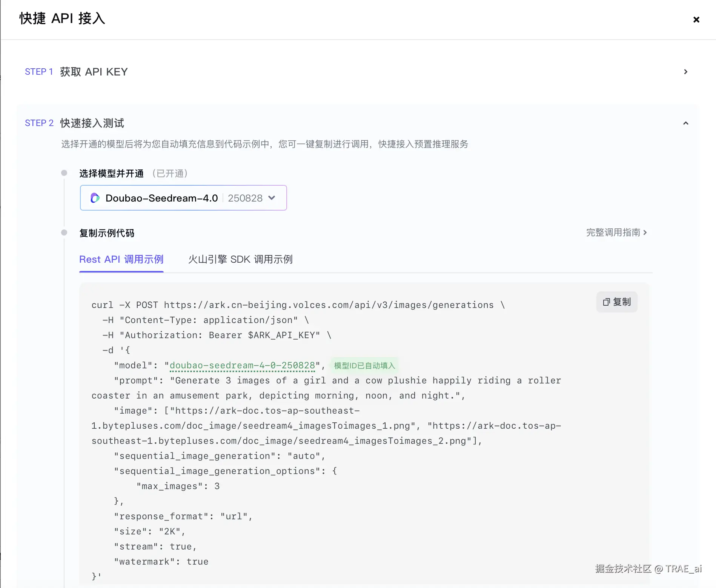
Task: Click the "Authorization: Bearer $ARK_API_KEY" header line
Action: (x=217, y=335)
